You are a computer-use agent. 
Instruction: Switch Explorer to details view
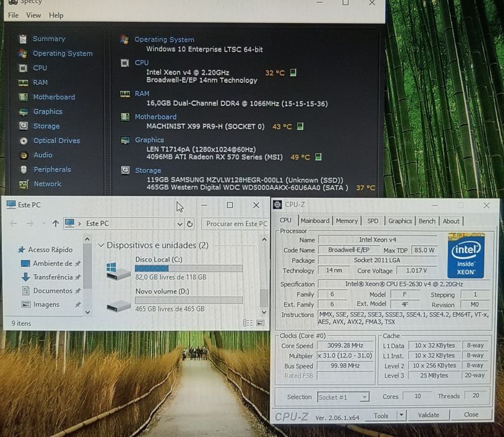pos(248,323)
